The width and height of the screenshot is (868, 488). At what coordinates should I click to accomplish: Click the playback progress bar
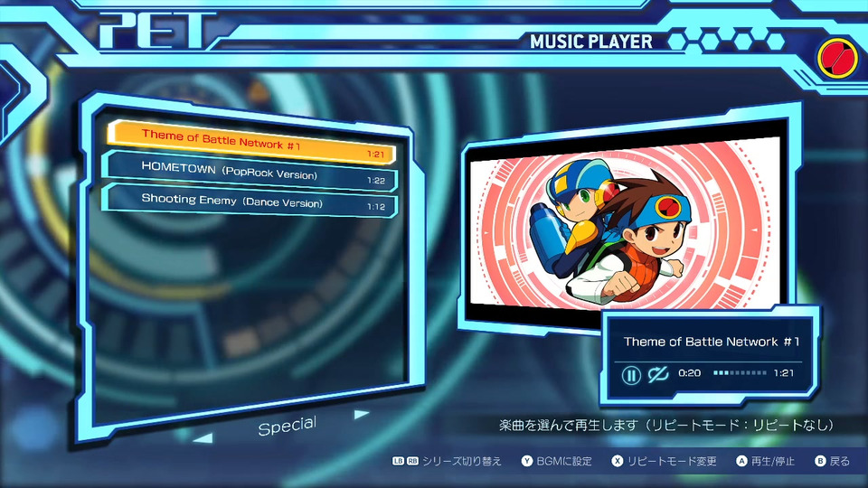coord(740,373)
